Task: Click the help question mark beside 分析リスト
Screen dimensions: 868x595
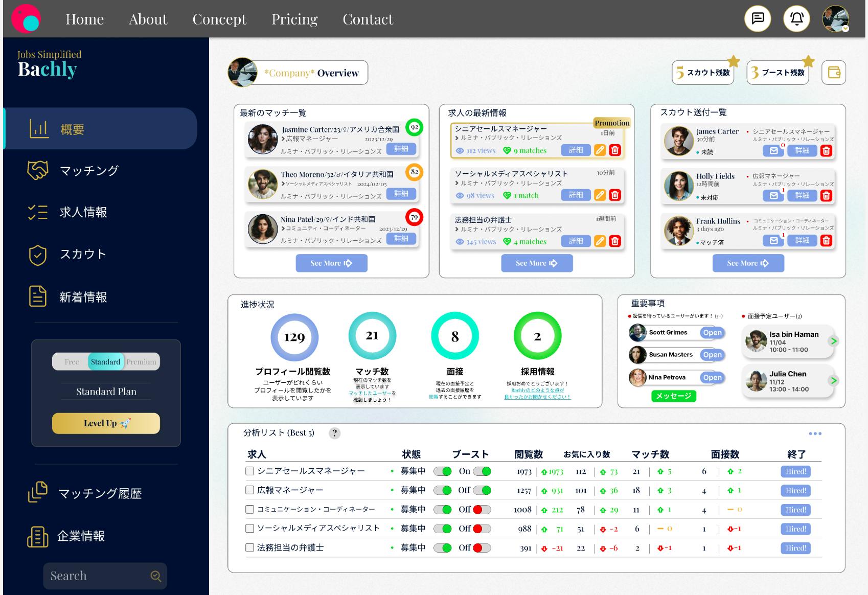Action: 334,433
